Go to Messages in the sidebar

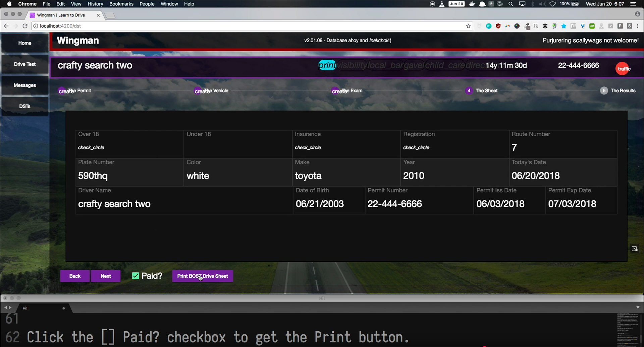click(x=25, y=85)
